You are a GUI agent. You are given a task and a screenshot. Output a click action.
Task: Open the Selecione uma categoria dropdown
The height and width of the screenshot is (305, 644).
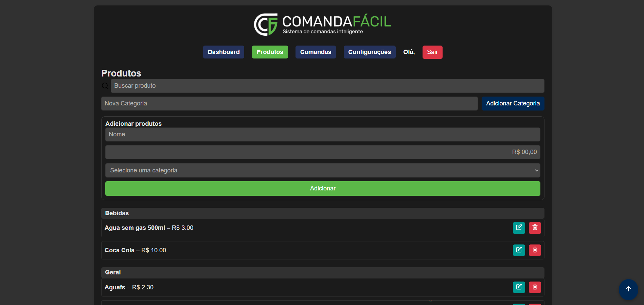322,170
